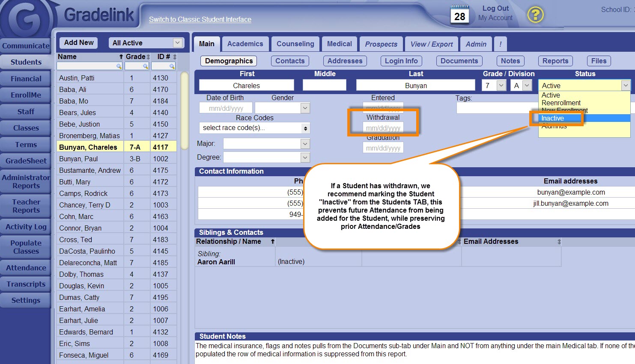Click the Add New button
The height and width of the screenshot is (364, 635).
(x=79, y=43)
